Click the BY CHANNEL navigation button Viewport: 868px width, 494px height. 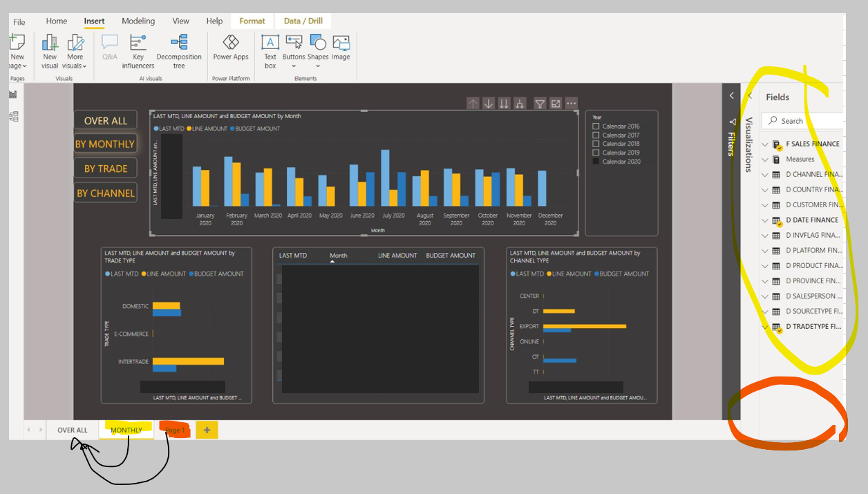point(106,193)
